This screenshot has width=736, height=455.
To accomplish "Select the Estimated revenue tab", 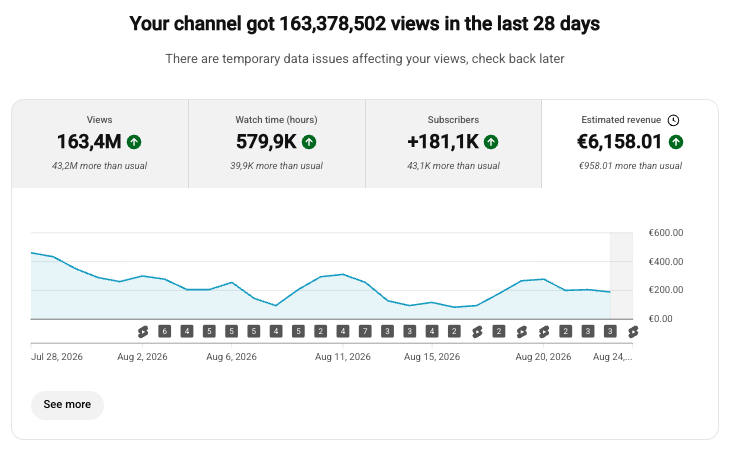I will pos(630,143).
